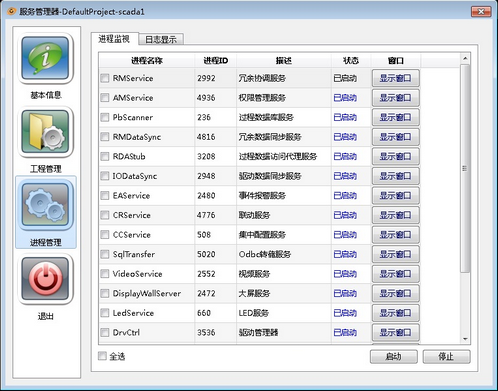
Task: Click 显示窗口 for IODataSync
Action: point(395,176)
